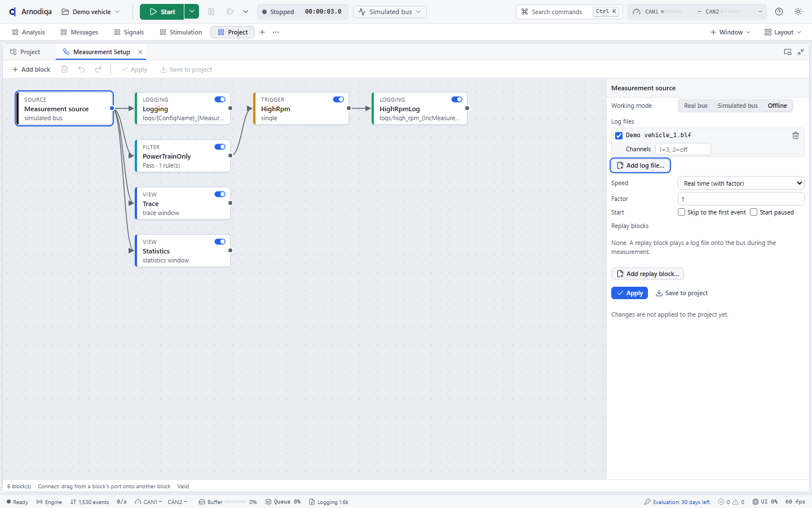812x508 pixels.
Task: Click the Add replay block button
Action: click(x=647, y=274)
